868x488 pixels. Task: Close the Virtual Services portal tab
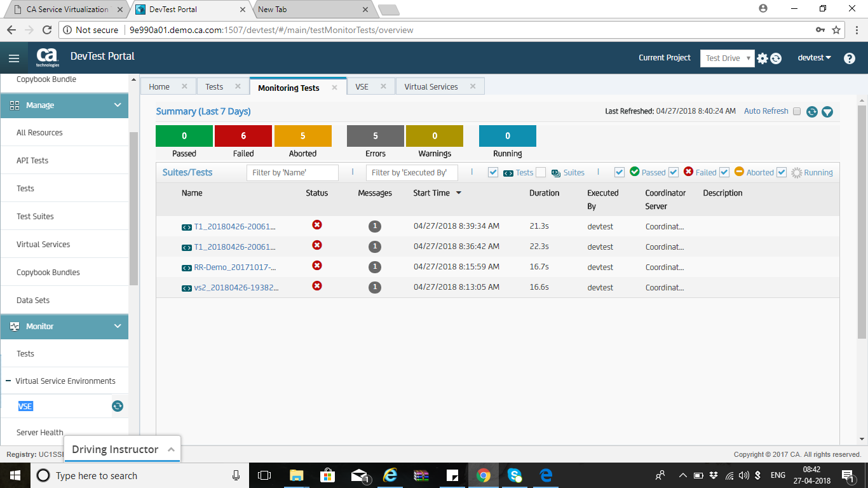click(x=473, y=86)
